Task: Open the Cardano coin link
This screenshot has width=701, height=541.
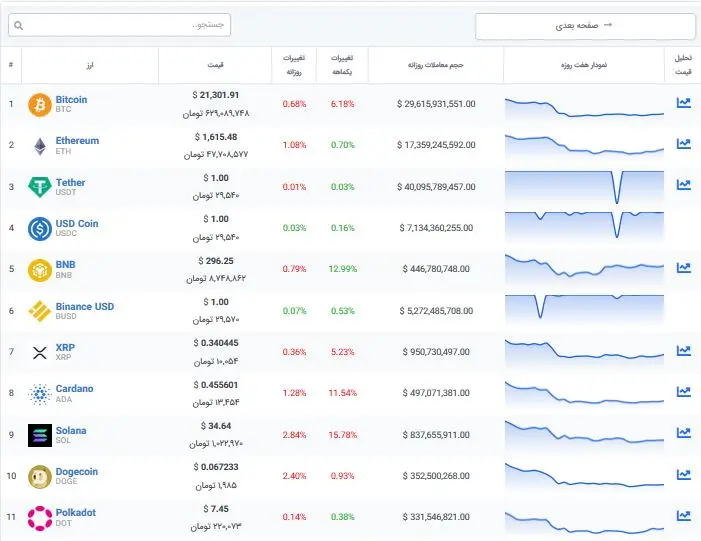Action: pos(74,389)
